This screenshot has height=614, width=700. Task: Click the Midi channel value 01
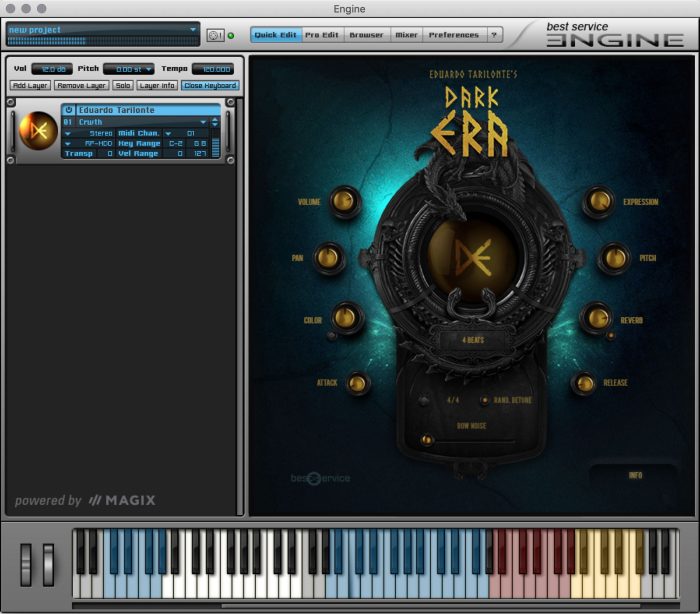[x=191, y=133]
